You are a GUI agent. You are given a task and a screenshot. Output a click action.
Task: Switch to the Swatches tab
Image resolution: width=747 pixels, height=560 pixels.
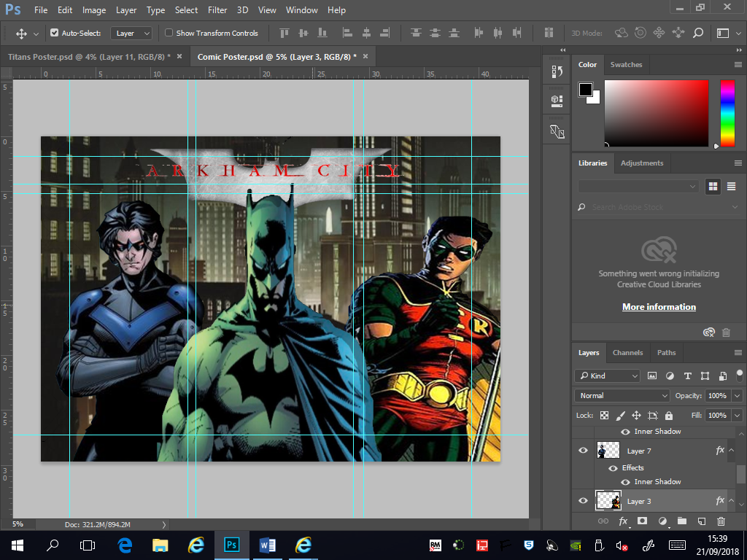[626, 64]
